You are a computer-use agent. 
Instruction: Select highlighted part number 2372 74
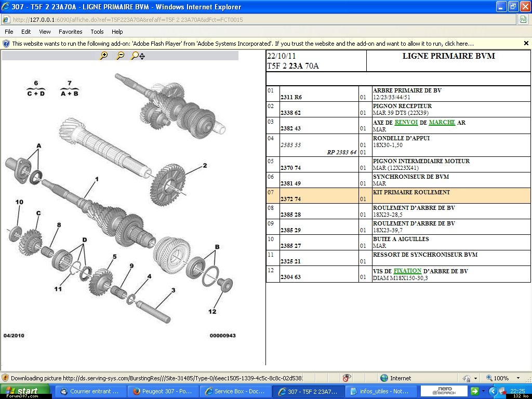[x=290, y=199]
